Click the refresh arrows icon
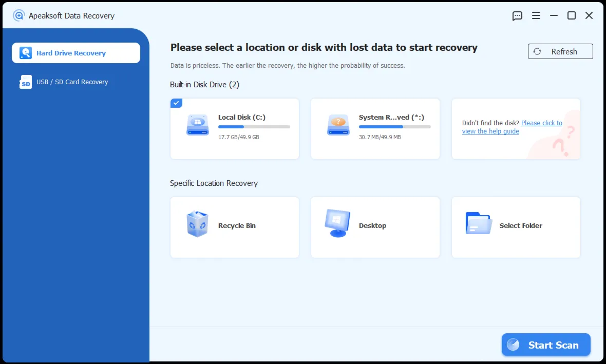 point(537,51)
